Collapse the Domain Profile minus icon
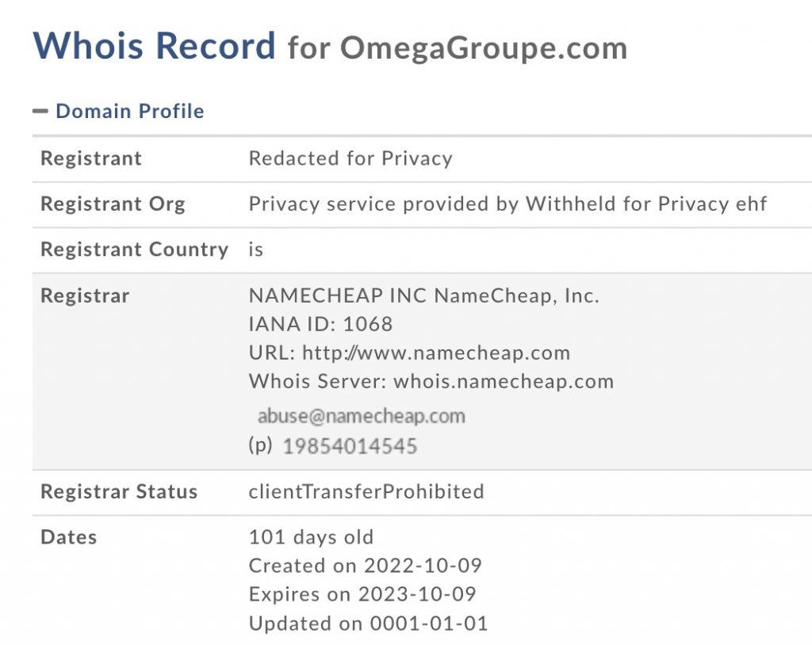812x645 pixels. click(x=40, y=112)
